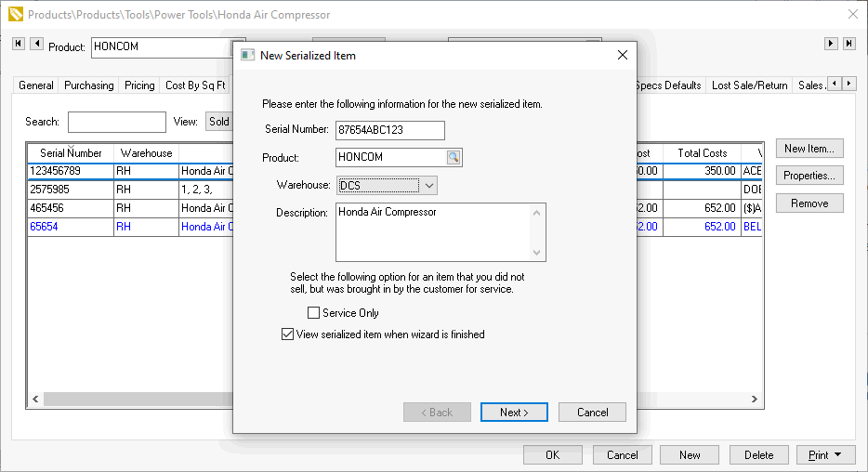Uncheck View serialized item when wizard finished

pos(287,334)
